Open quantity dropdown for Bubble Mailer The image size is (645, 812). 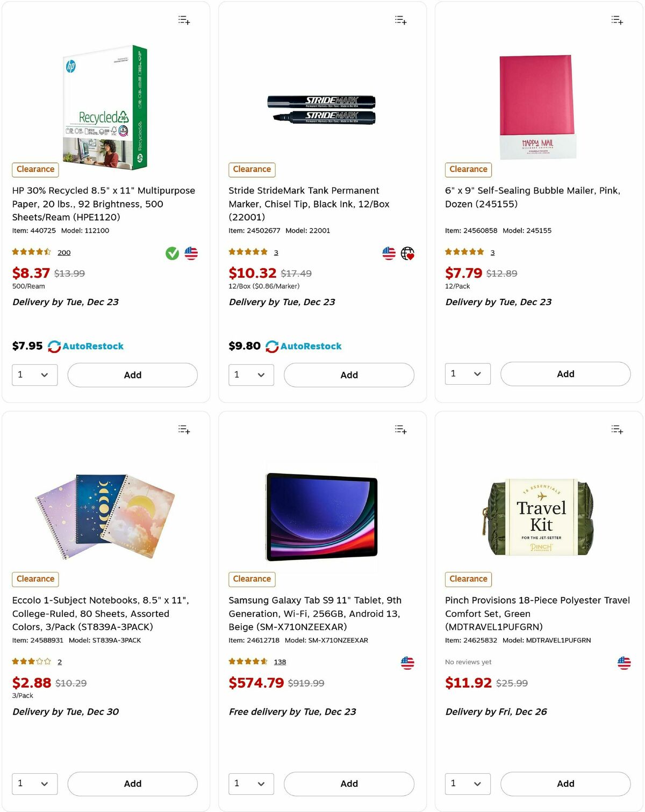pos(467,374)
